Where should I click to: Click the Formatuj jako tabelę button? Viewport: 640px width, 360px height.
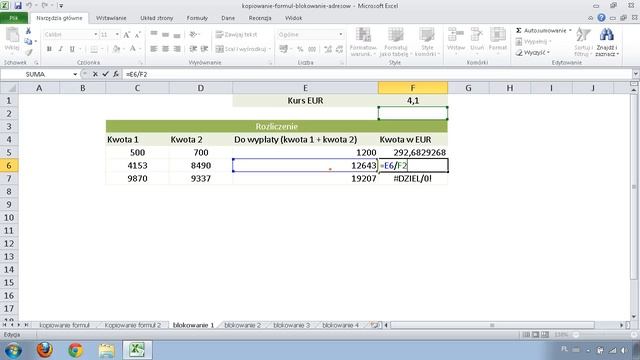tap(395, 42)
